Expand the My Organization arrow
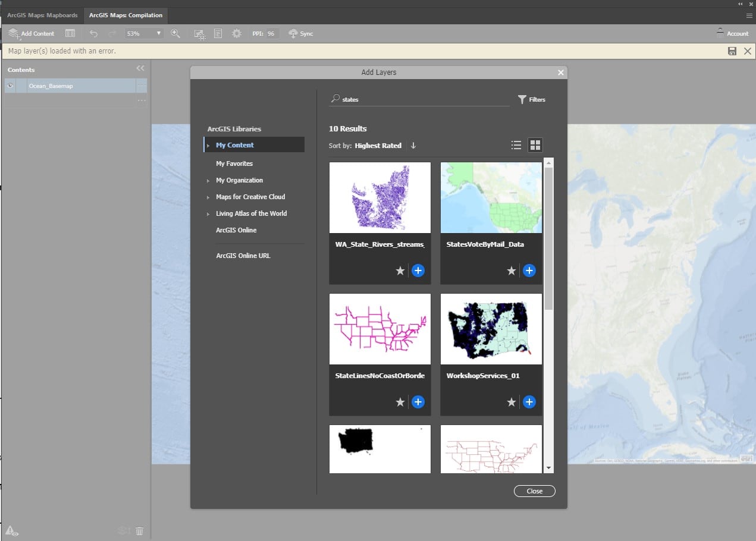The image size is (756, 541). [x=208, y=181]
